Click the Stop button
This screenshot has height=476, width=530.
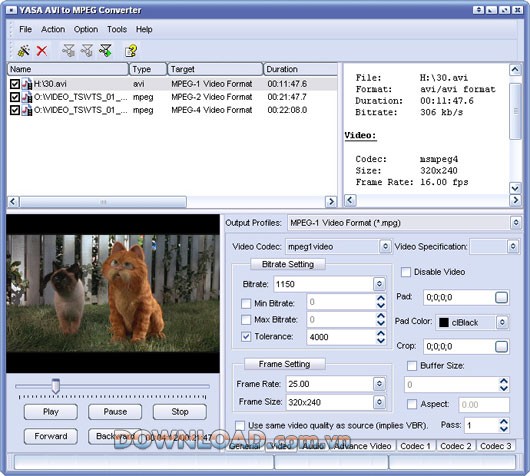179,412
